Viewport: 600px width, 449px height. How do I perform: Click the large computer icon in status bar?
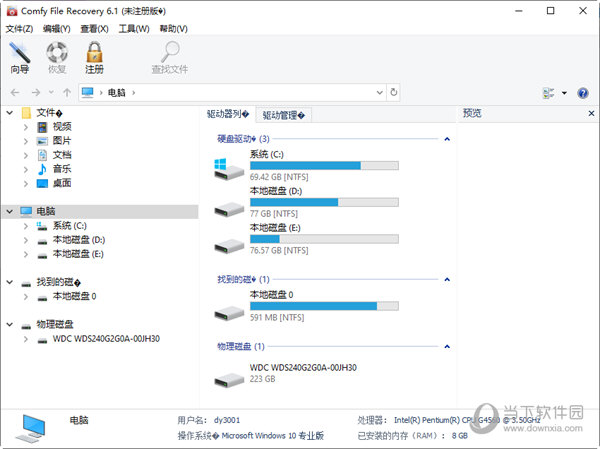pos(32,428)
